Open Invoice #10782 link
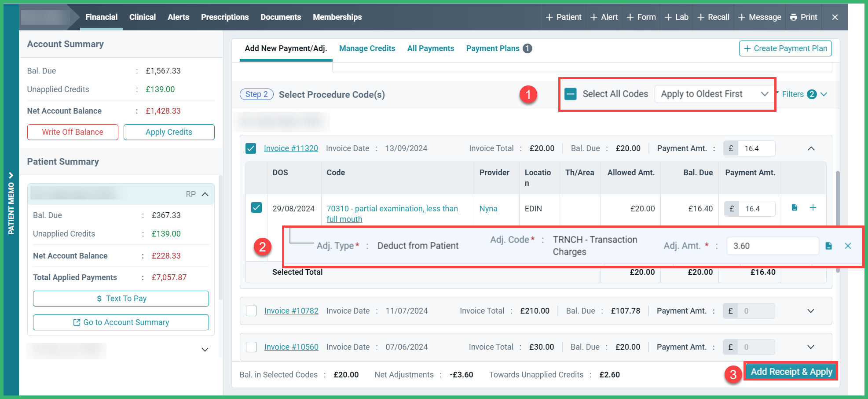The width and height of the screenshot is (868, 399). coord(291,311)
